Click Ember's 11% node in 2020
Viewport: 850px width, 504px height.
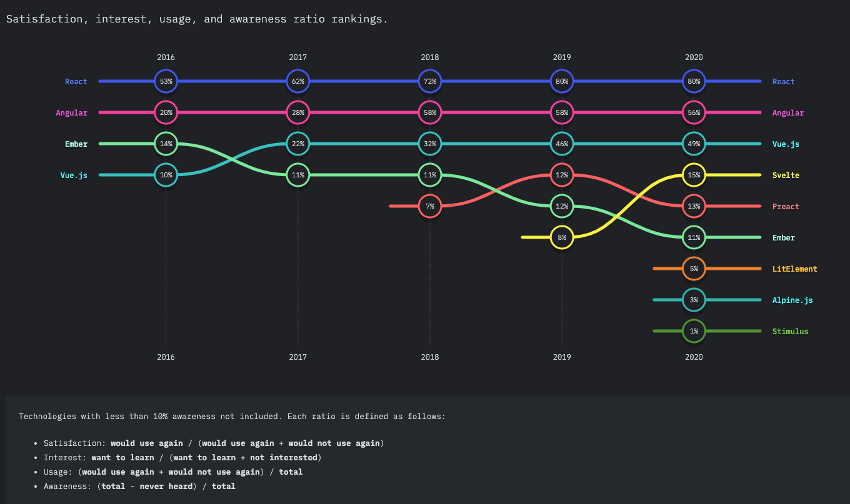pos(694,237)
